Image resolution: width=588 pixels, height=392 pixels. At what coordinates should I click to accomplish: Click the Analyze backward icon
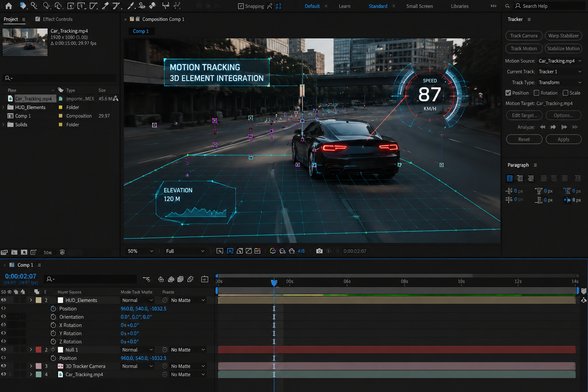542,127
